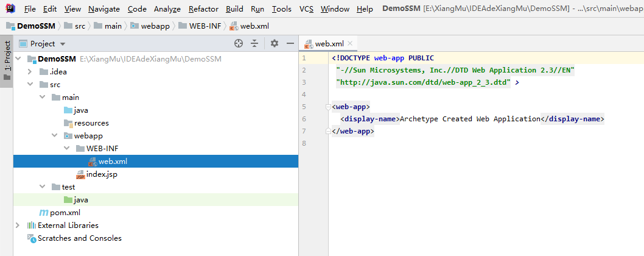Open the File menu
This screenshot has height=256, width=644.
pos(30,9)
